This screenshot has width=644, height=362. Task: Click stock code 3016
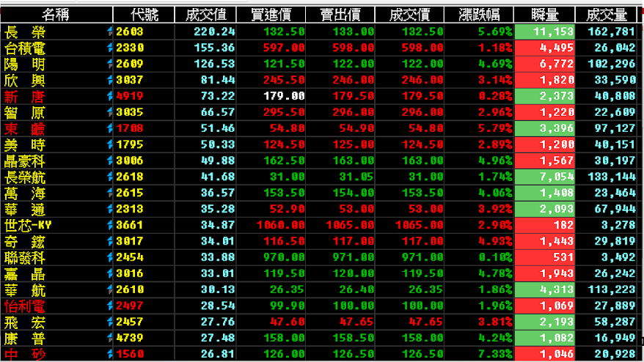tap(130, 273)
